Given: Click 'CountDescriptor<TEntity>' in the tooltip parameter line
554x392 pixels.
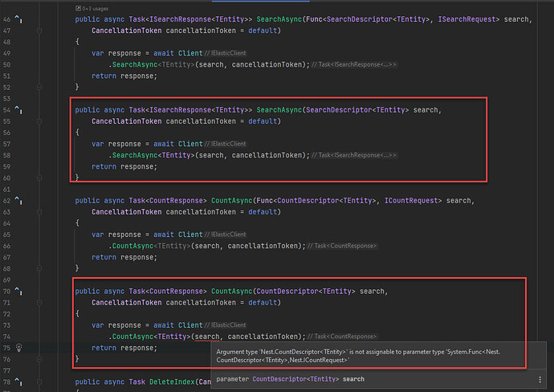Looking at the screenshot, I should [x=295, y=379].
